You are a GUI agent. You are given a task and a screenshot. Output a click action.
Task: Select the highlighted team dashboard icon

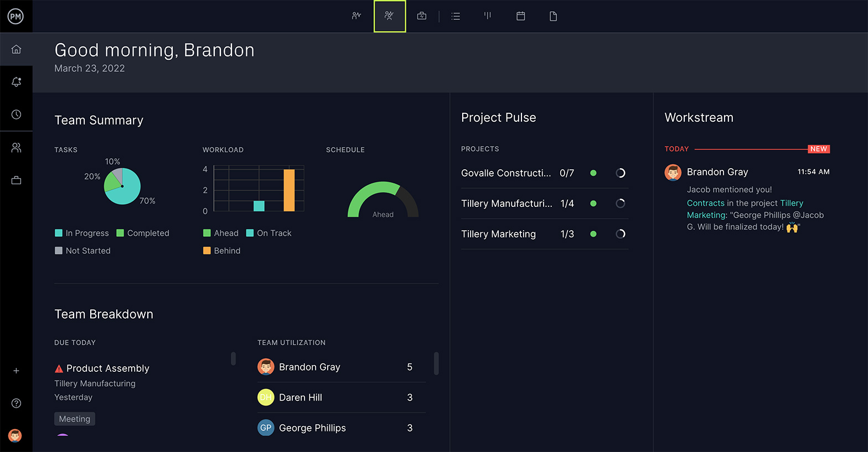[390, 16]
